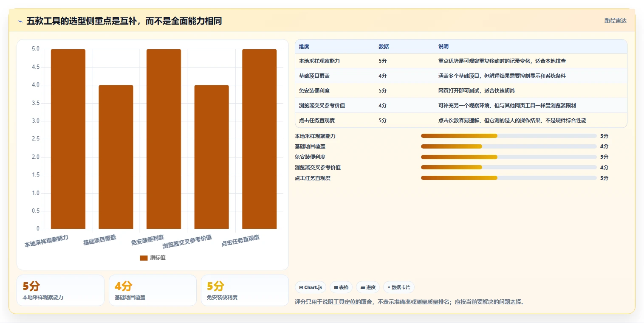Click table cell 浏览器交叉参考价值

click(322, 106)
